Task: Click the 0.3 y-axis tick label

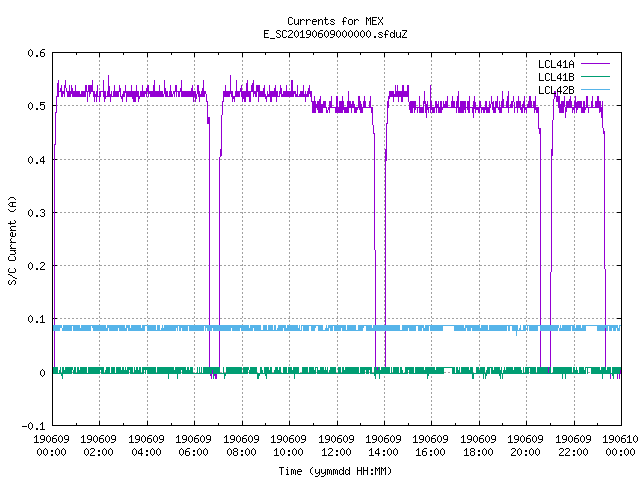Action: click(x=36, y=213)
